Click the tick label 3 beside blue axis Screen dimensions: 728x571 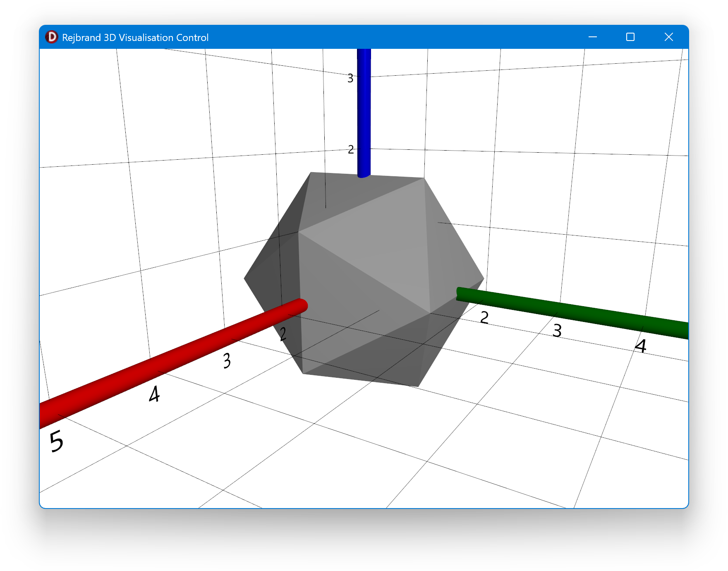[350, 78]
